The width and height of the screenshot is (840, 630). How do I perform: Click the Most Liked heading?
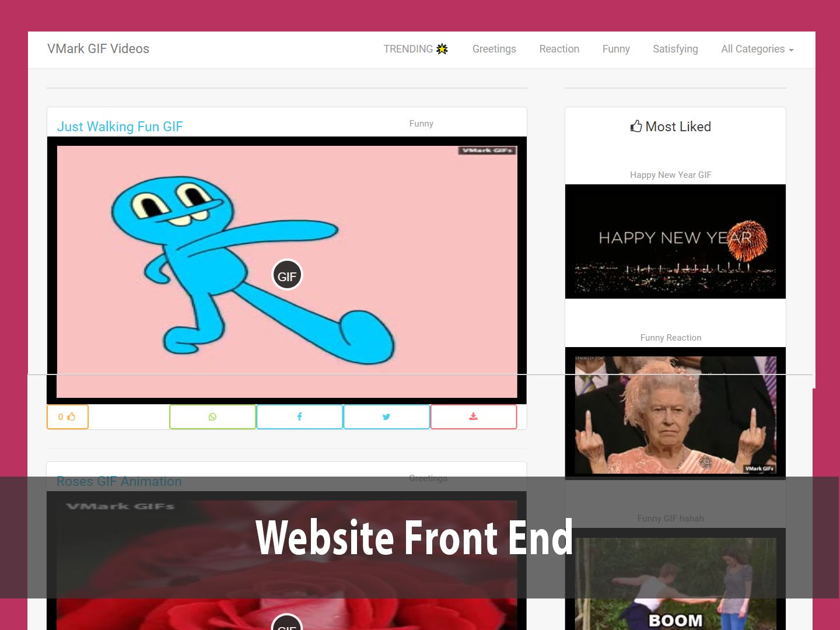[671, 127]
